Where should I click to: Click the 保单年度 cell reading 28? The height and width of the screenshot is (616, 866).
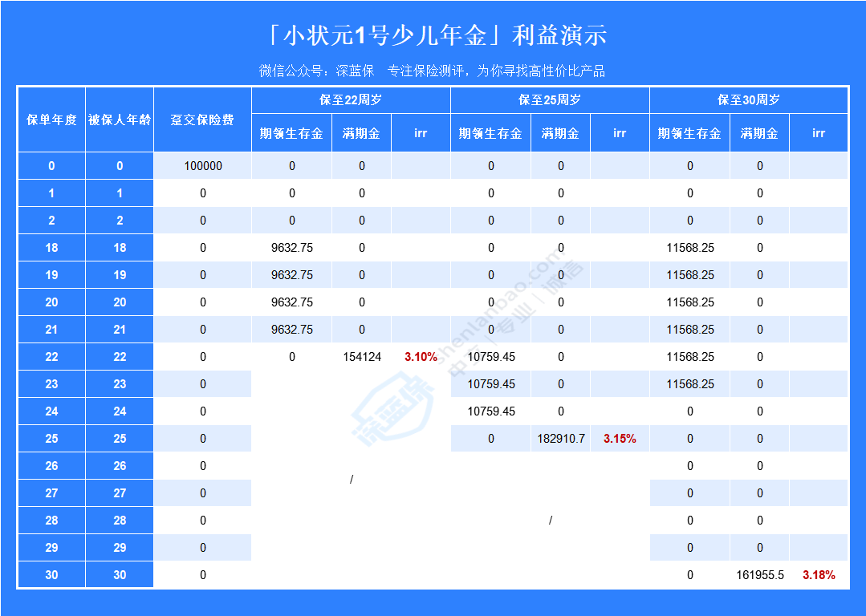(x=52, y=521)
